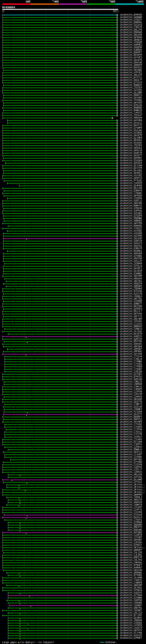This screenshot has width=146, height=644.
Task: Open hit UniRef100_A7JYM6
Action: [x=131, y=633]
